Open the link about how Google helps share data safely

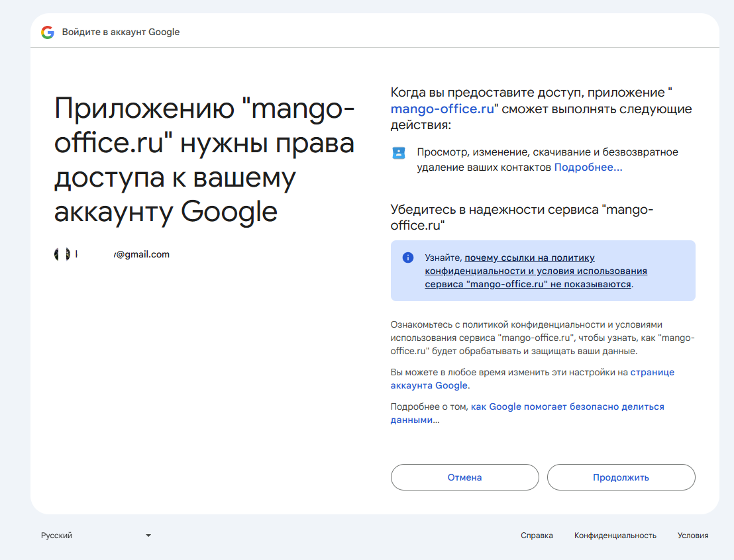click(x=527, y=413)
